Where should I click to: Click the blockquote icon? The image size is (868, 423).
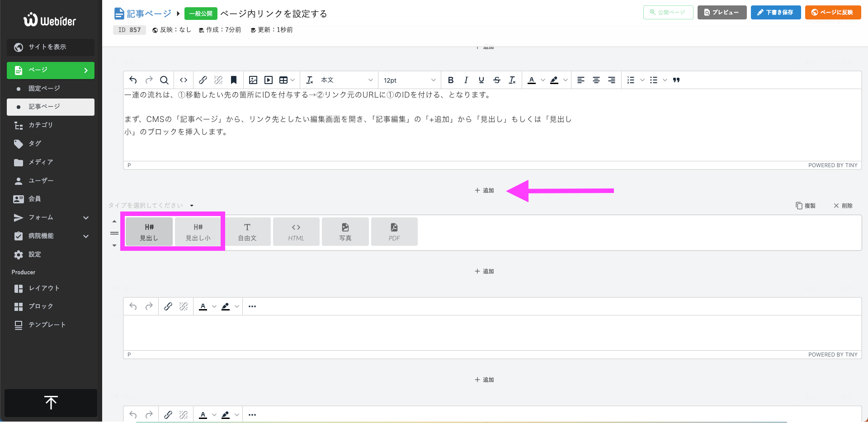pos(676,80)
